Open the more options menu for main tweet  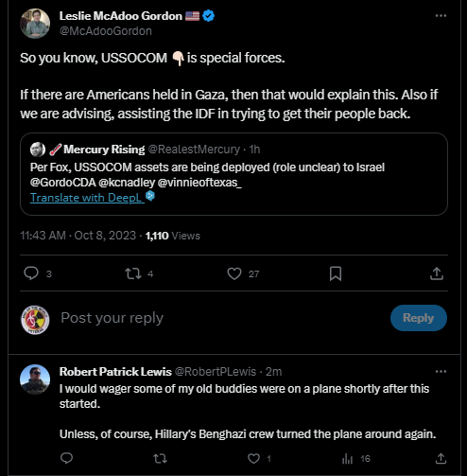441,16
